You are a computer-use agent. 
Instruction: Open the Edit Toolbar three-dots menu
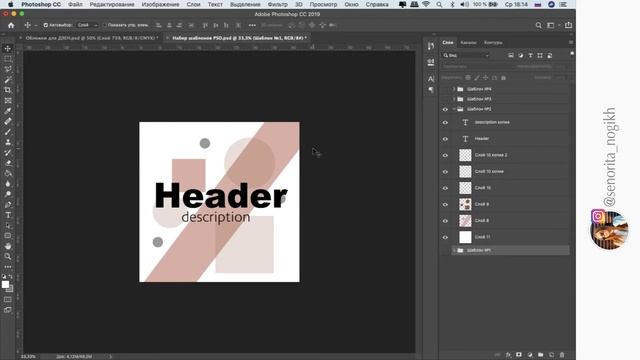click(x=8, y=267)
